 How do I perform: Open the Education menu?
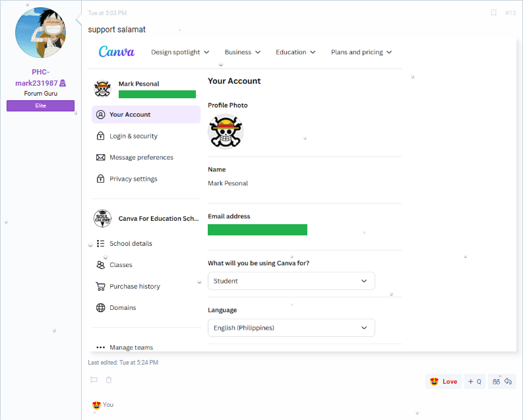[295, 52]
